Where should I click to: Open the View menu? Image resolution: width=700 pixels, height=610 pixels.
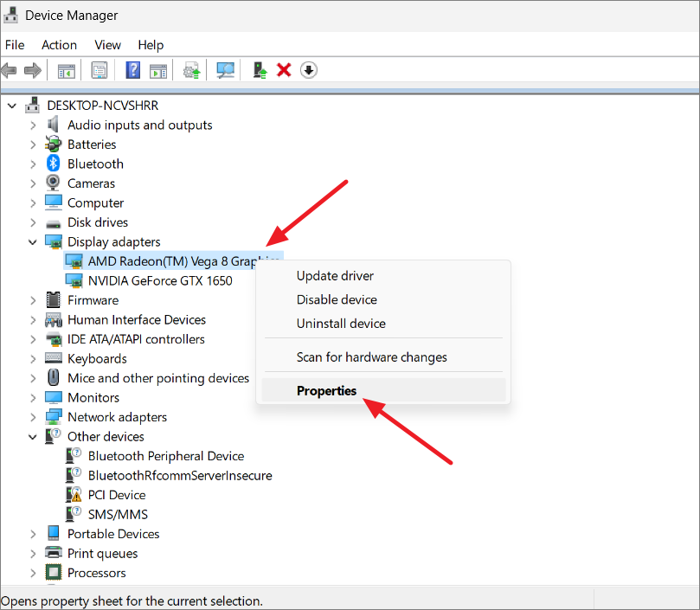[107, 45]
